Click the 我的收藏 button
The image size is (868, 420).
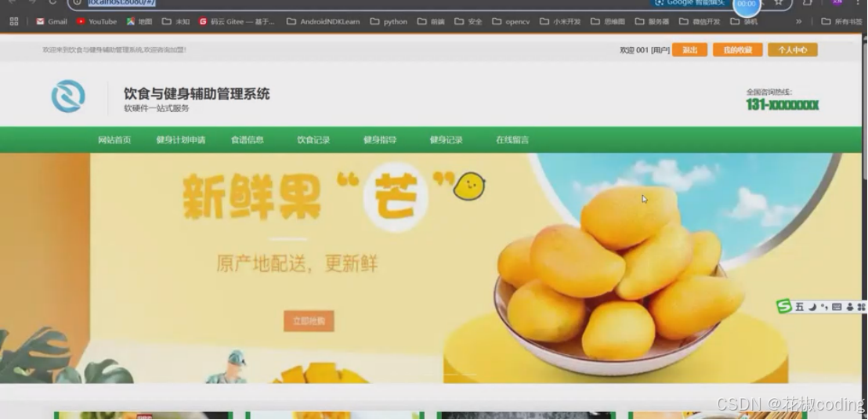click(738, 50)
